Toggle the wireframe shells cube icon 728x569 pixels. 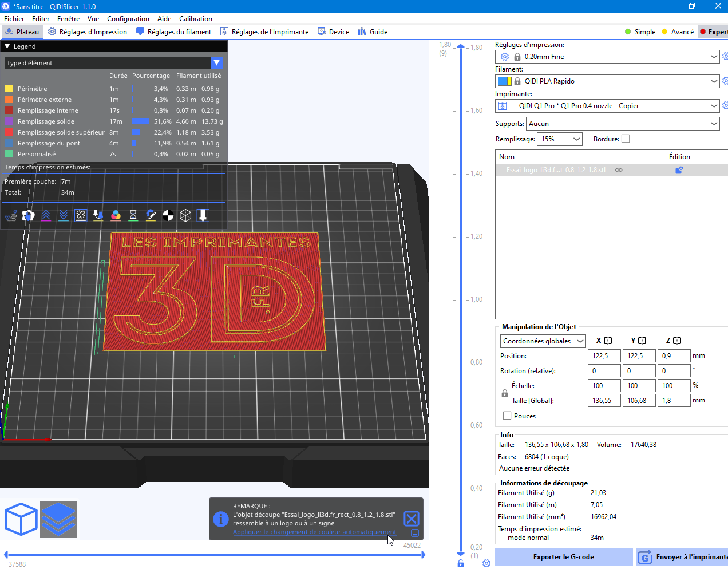pyautogui.click(x=185, y=215)
